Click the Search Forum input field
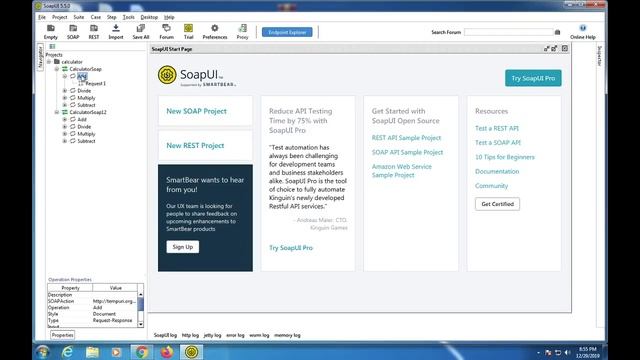The image size is (640, 360). point(509,32)
